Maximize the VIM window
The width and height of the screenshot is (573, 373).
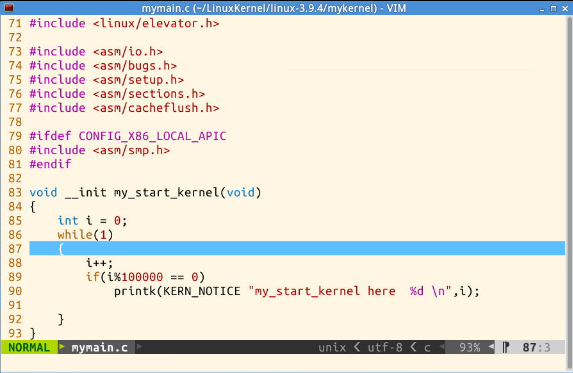pos(554,8)
